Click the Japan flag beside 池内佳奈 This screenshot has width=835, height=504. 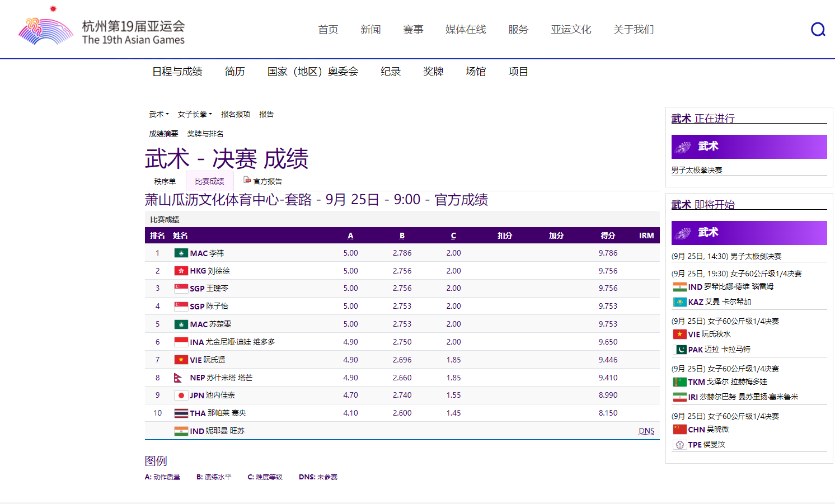point(181,395)
